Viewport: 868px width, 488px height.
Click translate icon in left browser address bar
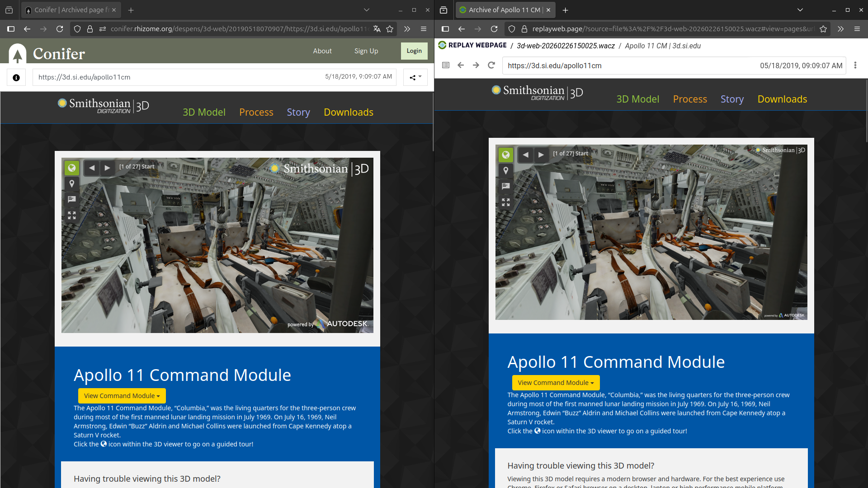click(x=377, y=29)
